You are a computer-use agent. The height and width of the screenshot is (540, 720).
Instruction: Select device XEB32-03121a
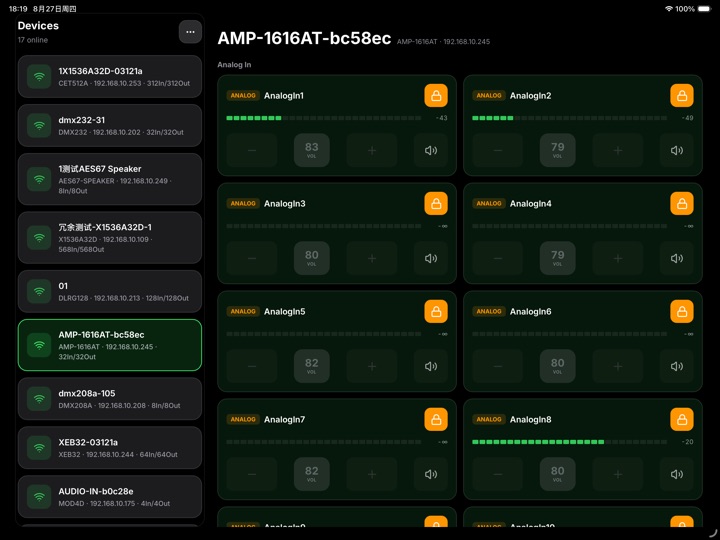tap(110, 448)
